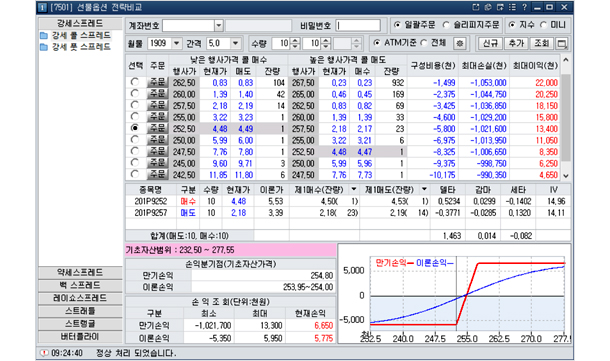Image resolution: width=610 pixels, height=361 pixels.
Task: Click the 합계(매도:10, 매수:10) summary row
Action: [x=189, y=236]
